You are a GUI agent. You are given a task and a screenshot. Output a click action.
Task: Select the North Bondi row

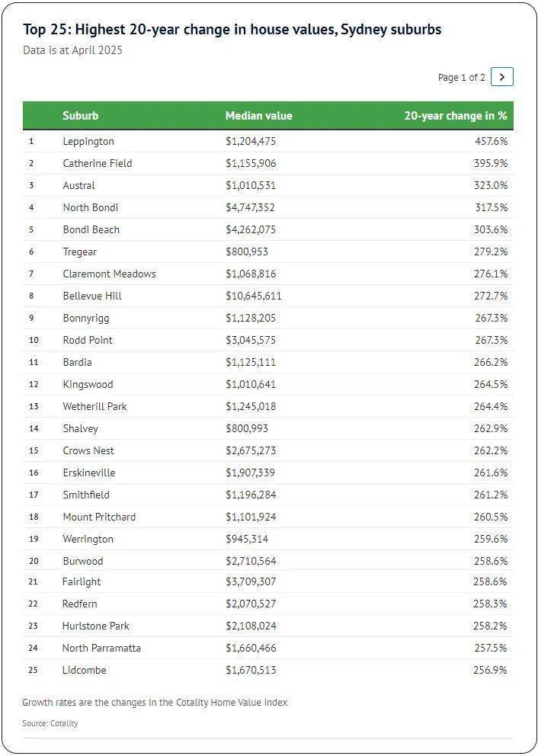coord(90,207)
